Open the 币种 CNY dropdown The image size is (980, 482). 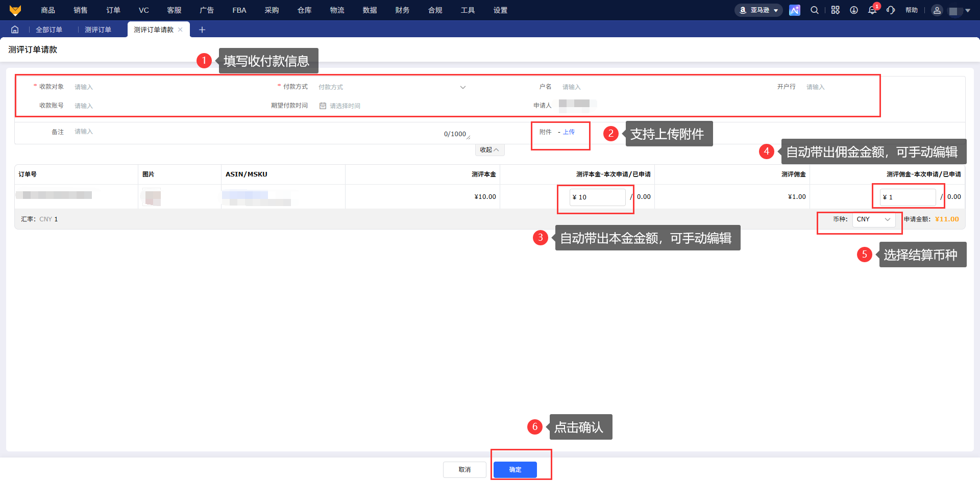[x=874, y=219]
